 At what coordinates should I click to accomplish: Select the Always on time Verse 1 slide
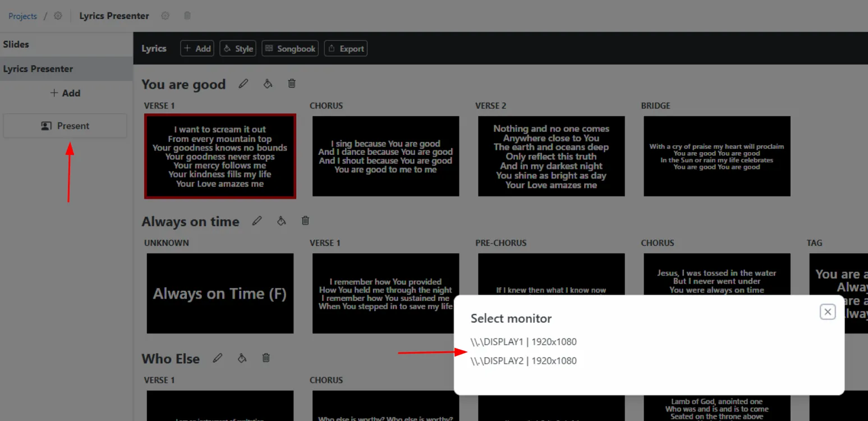pyautogui.click(x=385, y=293)
